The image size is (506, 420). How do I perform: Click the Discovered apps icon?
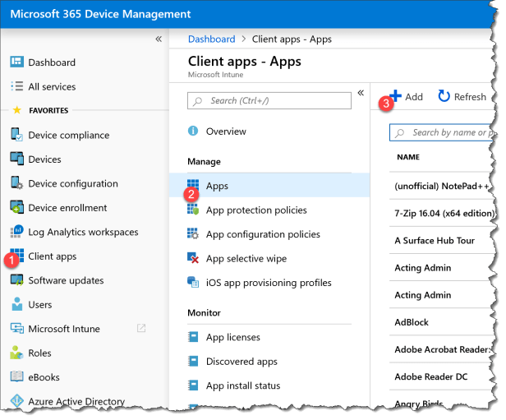click(x=193, y=361)
